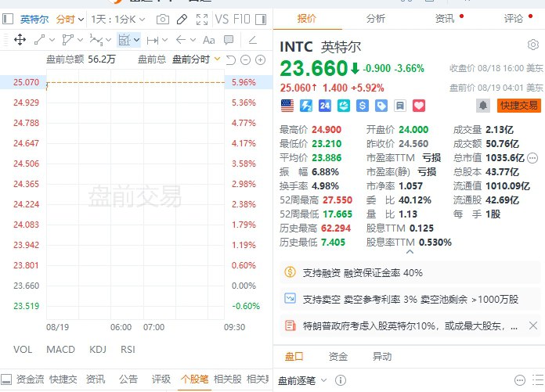Viewport: 545px width, 392px height.
Task: Open the 分时 chart type dropdown
Action: point(70,19)
